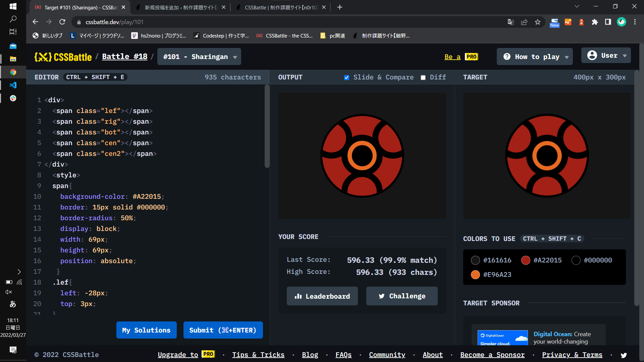Open the notification center icon
Image resolution: width=644 pixels, height=362 pixels.
(13, 350)
